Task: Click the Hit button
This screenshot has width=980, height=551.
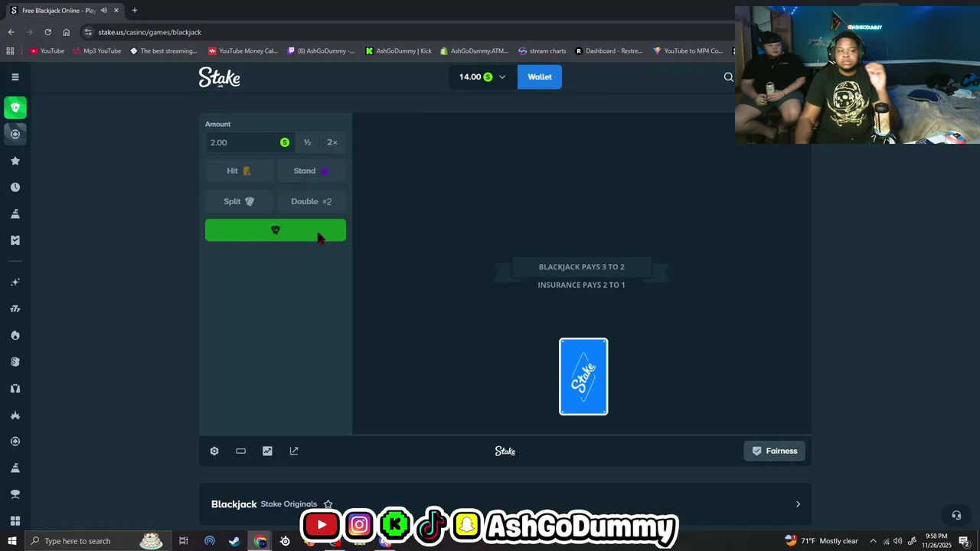Action: click(x=239, y=171)
